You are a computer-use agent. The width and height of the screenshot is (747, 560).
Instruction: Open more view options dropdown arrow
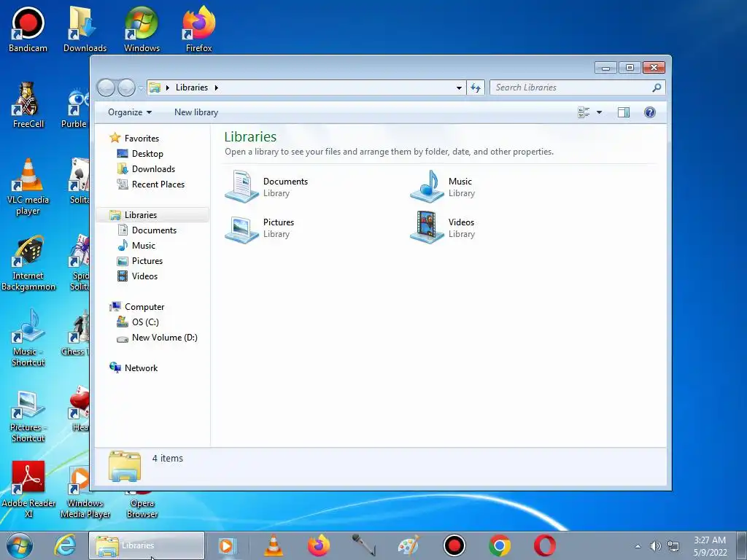[600, 112]
